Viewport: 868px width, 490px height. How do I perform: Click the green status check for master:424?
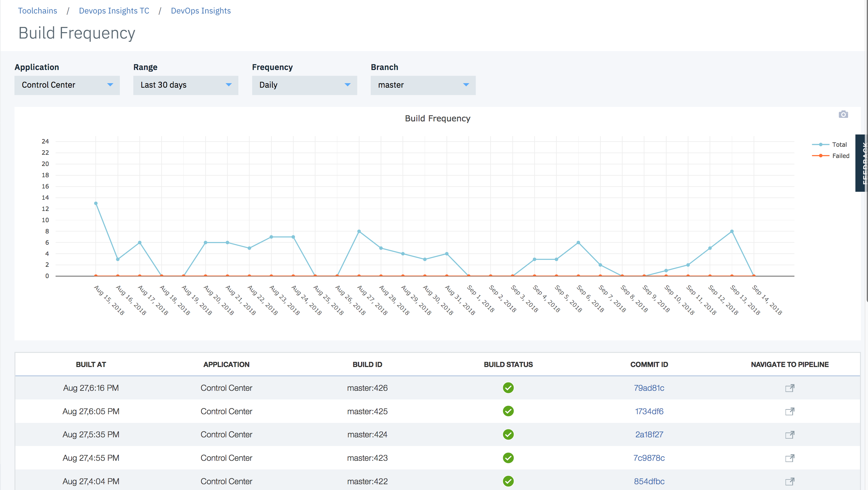(x=508, y=434)
